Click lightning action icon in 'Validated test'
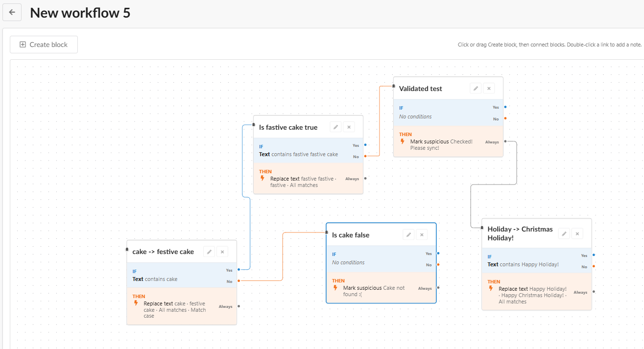 pyautogui.click(x=403, y=141)
